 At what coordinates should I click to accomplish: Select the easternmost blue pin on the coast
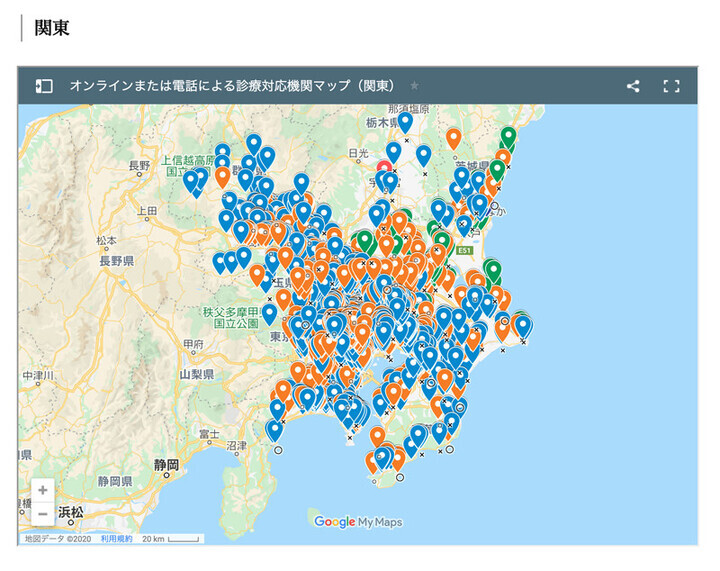tap(522, 325)
